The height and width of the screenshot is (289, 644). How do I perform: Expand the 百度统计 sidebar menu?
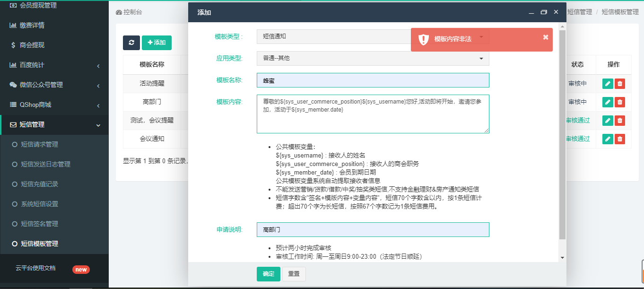point(54,65)
